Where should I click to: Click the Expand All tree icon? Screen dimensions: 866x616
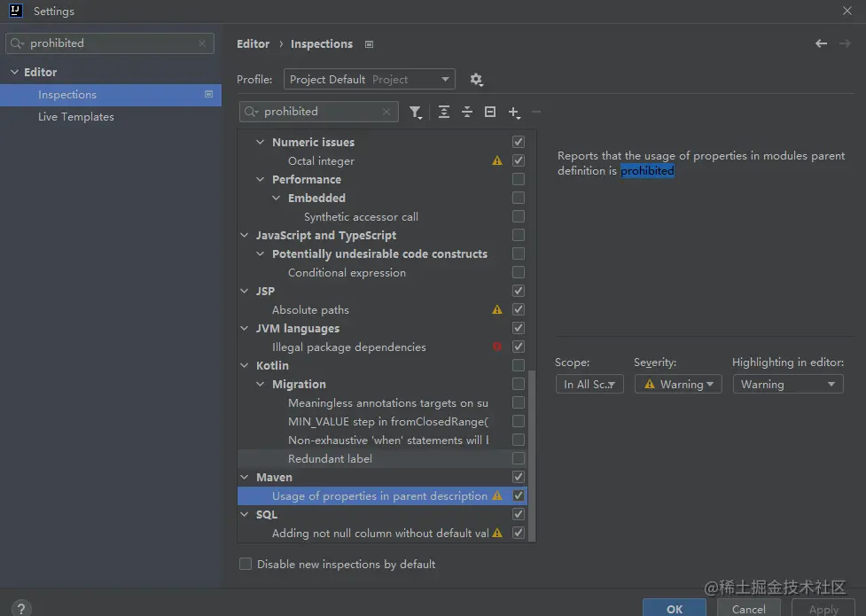[443, 113]
